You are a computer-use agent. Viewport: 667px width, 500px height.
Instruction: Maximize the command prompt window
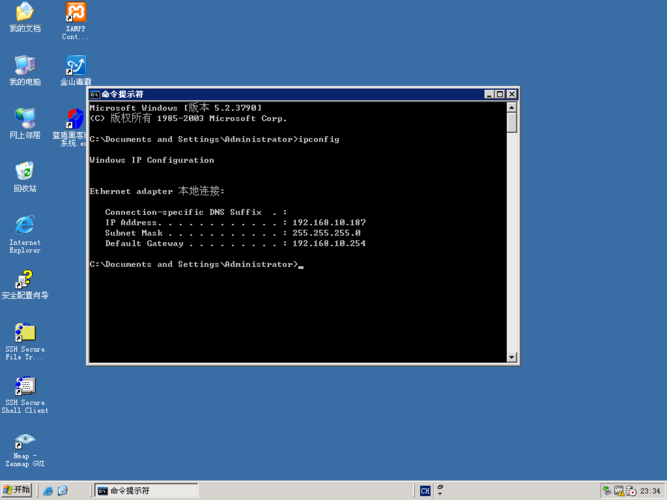500,94
